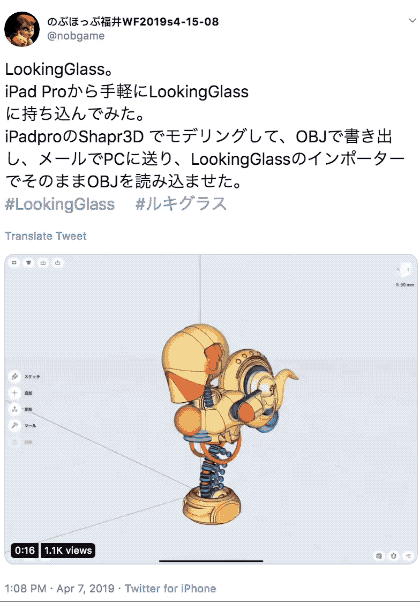The image size is (420, 602).
Task: Click the orientation view cube
Action: tap(405, 270)
